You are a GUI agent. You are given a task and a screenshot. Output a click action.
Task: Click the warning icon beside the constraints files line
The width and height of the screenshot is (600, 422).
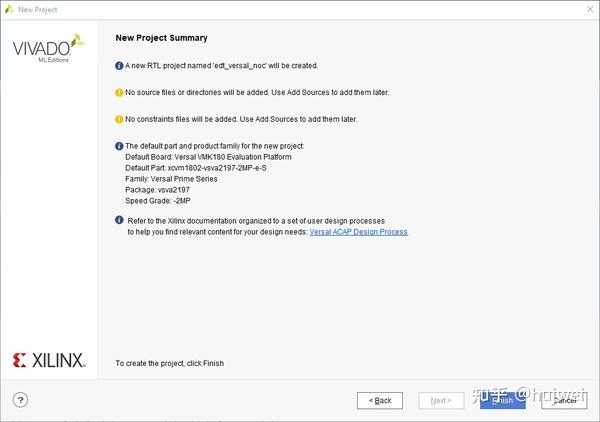tap(119, 120)
